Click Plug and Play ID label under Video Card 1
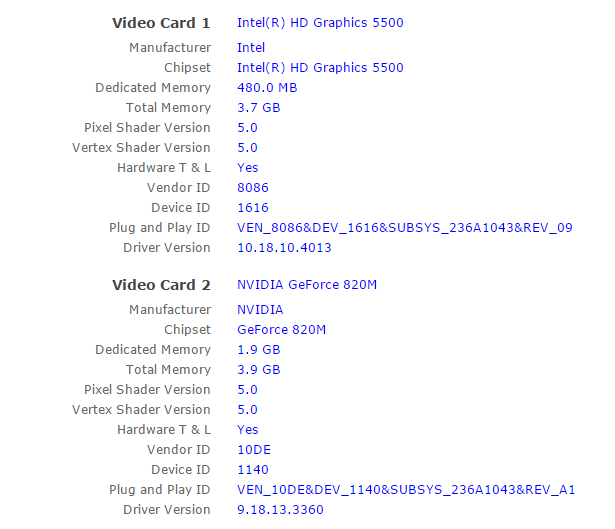The height and width of the screenshot is (529, 615). tap(160, 227)
